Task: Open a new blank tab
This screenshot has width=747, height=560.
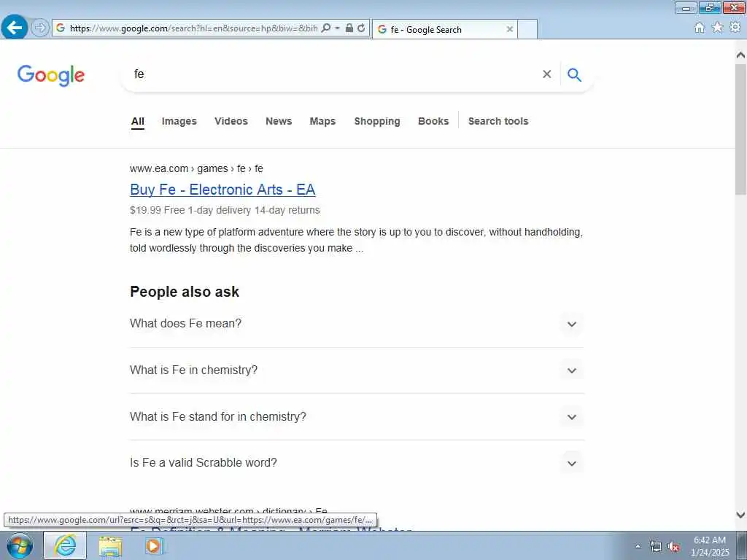Action: pyautogui.click(x=527, y=29)
